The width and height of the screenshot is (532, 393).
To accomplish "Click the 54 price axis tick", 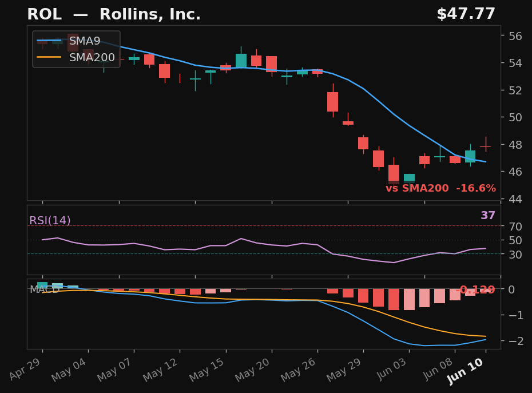I will coord(515,63).
